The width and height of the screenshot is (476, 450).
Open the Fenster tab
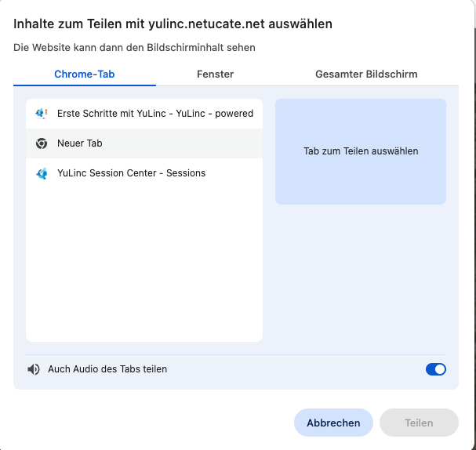[x=215, y=74]
